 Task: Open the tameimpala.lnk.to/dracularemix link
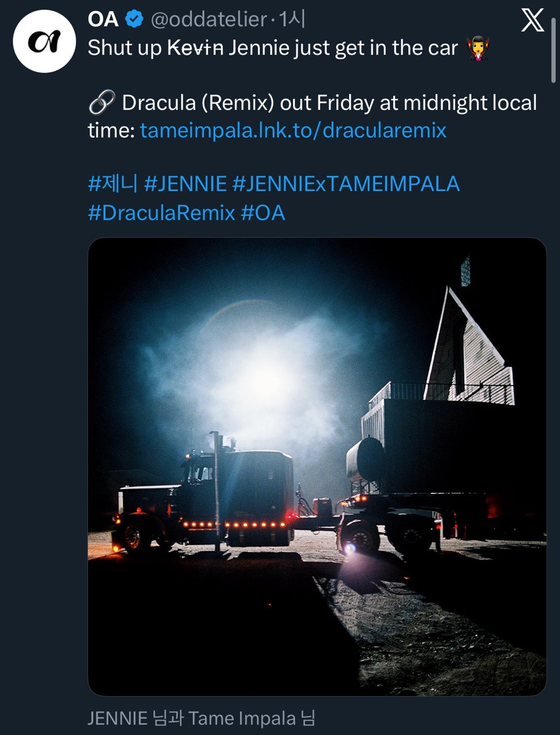coord(293,130)
